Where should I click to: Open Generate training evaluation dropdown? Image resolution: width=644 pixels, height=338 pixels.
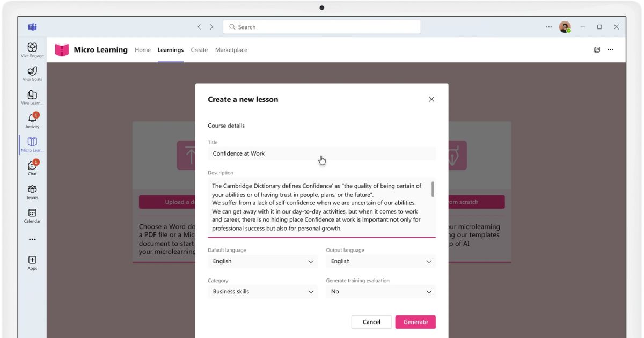point(380,292)
